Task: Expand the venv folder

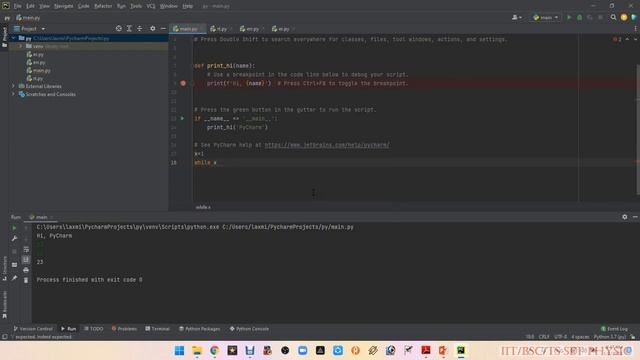Action: pos(20,46)
